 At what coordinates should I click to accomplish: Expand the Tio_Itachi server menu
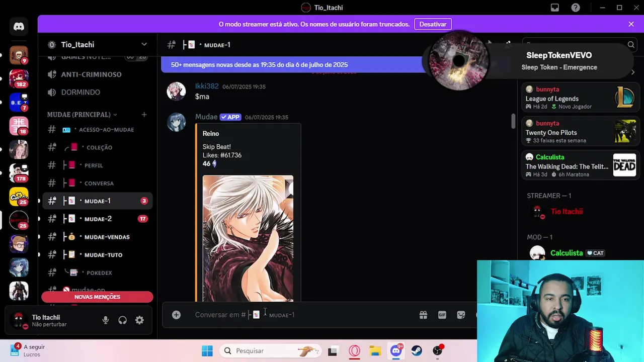(x=144, y=45)
